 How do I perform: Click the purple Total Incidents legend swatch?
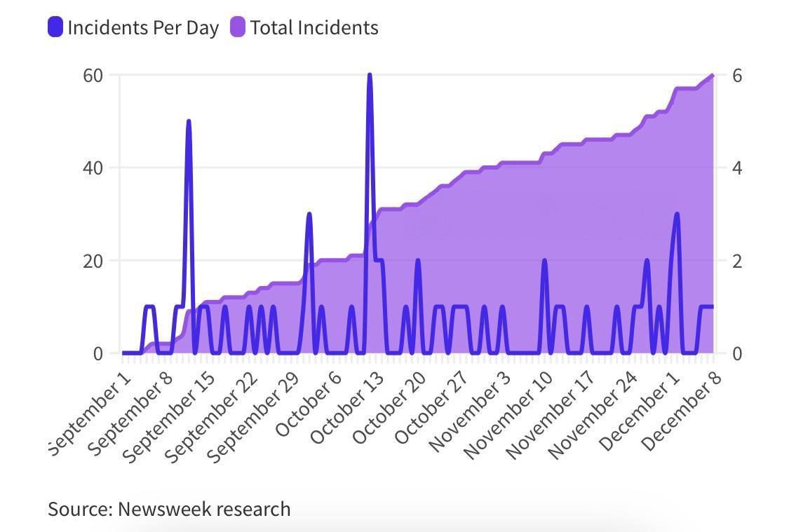tap(238, 28)
